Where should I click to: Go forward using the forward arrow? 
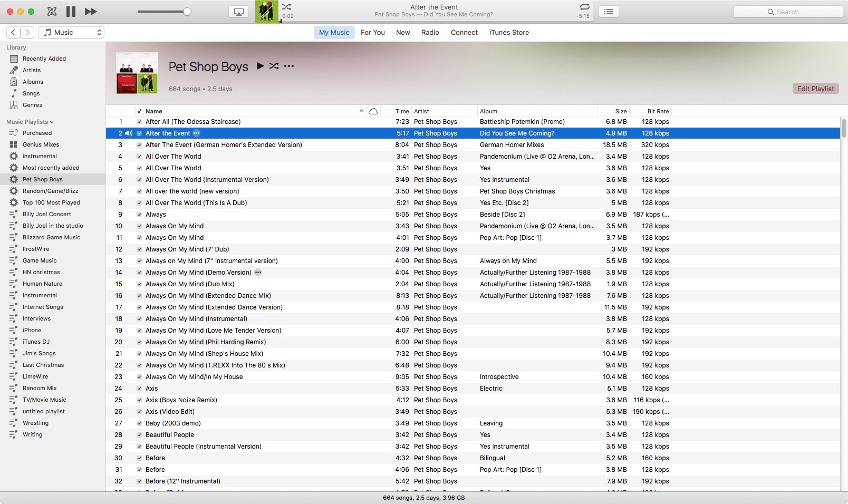(27, 33)
